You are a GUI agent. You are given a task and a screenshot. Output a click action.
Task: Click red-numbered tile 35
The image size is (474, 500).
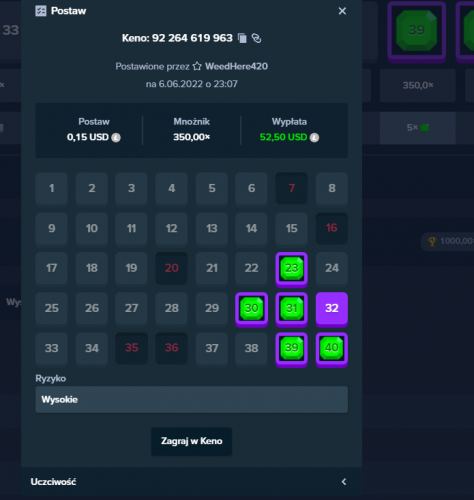pos(132,348)
